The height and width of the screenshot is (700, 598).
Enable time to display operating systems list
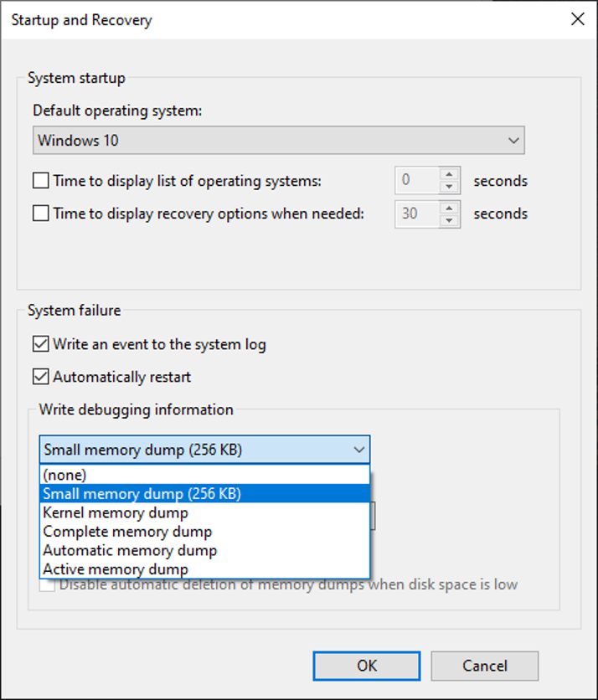pos(41,180)
